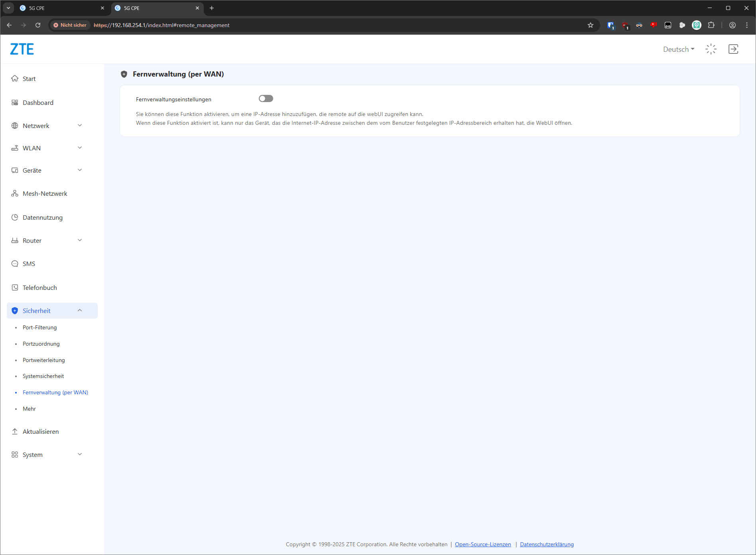Select Port-Filterung submenu item
756x555 pixels.
(x=39, y=327)
